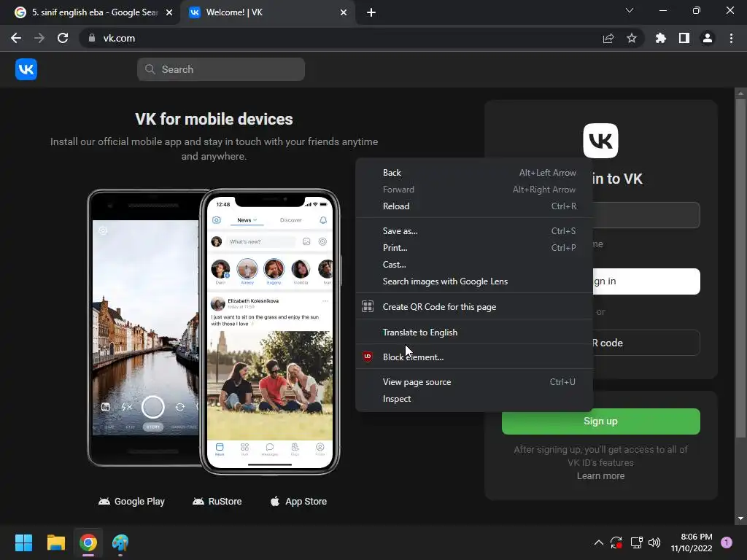Click the network tray icon
The image size is (747, 560).
[636, 542]
